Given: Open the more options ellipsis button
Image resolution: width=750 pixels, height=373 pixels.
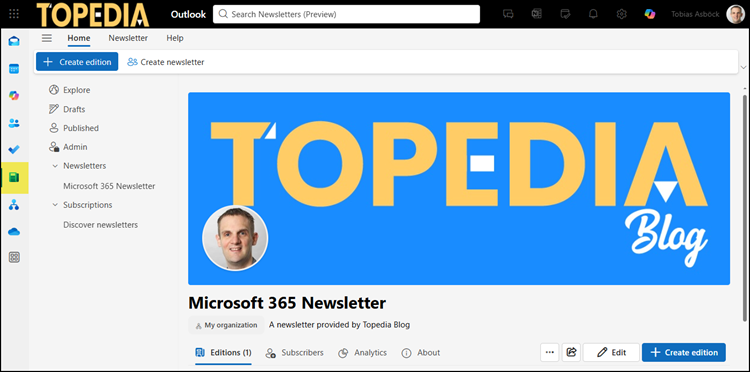Looking at the screenshot, I should tap(550, 352).
